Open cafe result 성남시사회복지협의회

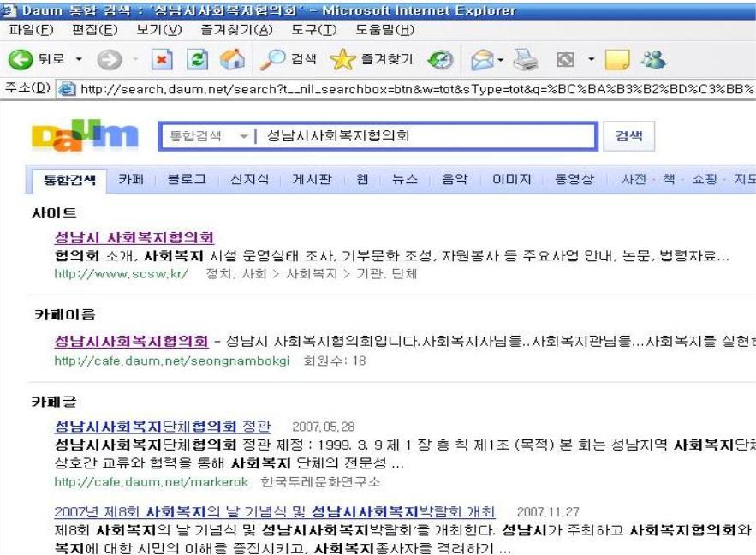131,342
